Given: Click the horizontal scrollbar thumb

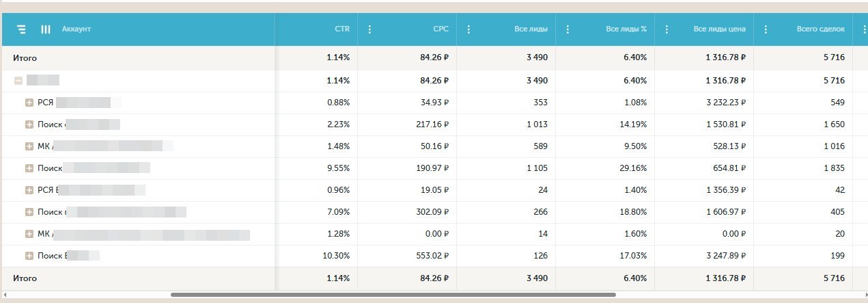Looking at the screenshot, I should (x=393, y=295).
